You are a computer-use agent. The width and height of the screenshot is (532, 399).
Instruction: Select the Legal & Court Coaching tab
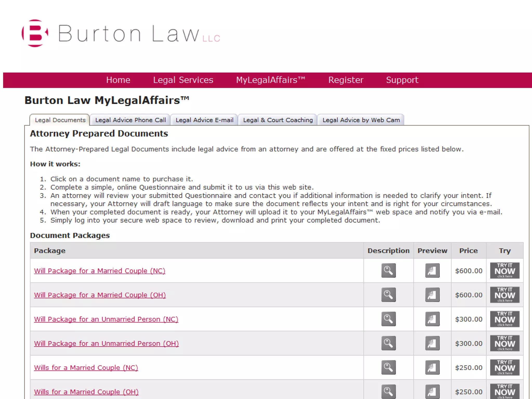(278, 120)
